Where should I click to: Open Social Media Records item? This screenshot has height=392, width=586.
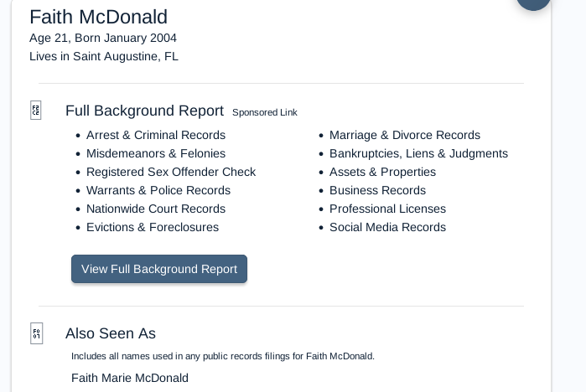(387, 227)
